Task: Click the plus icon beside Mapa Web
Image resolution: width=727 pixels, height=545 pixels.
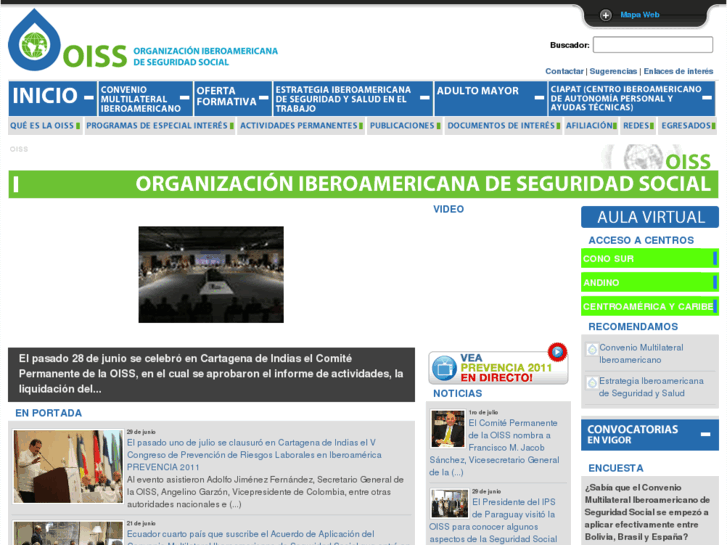Action: pos(606,15)
